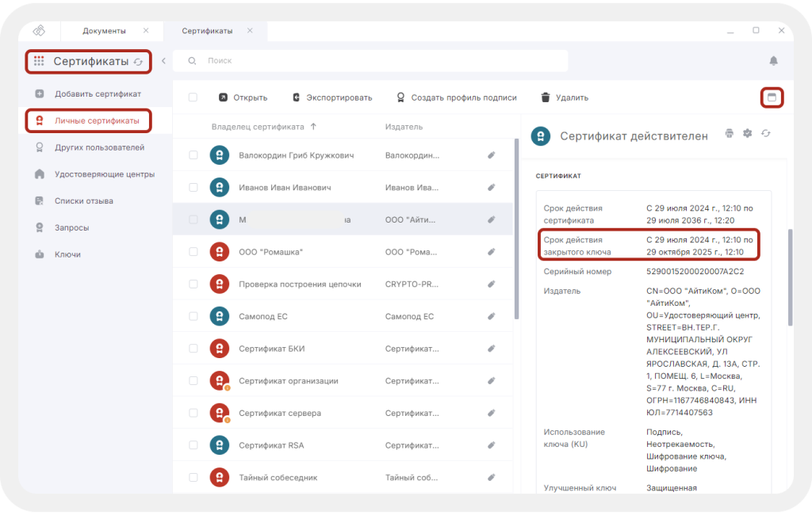
Task: Collapse the sidebar with chevron arrow
Action: coord(163,61)
